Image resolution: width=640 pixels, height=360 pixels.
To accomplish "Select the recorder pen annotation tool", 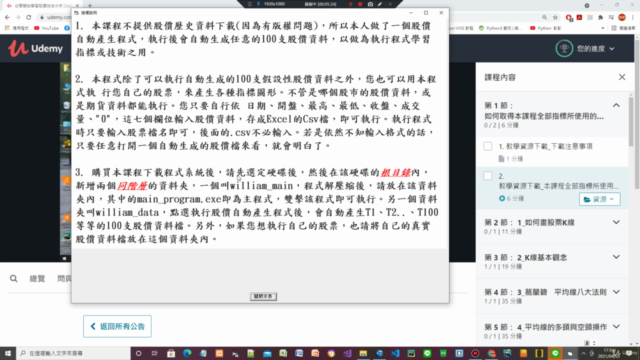I will [x=380, y=4].
